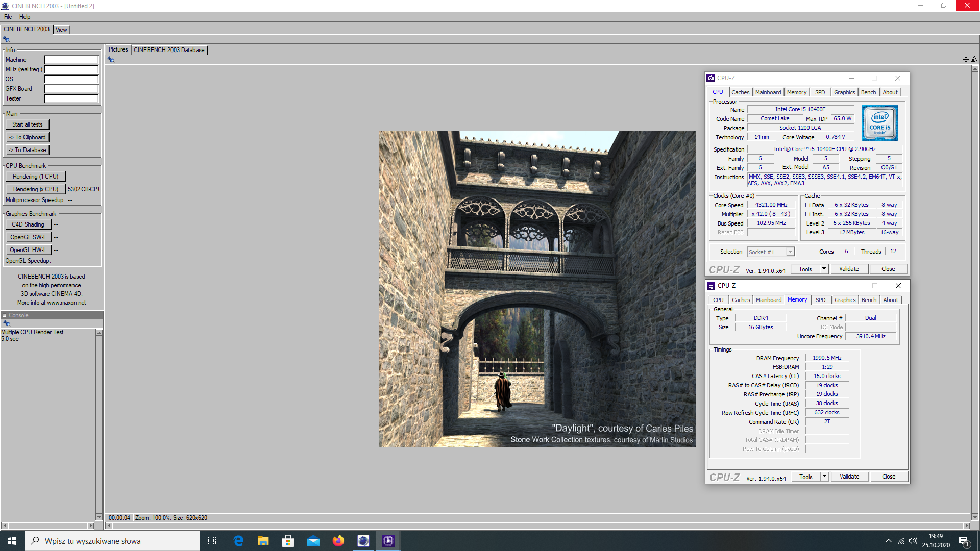
Task: Click the pin icon in the Console panel
Action: [x=7, y=323]
